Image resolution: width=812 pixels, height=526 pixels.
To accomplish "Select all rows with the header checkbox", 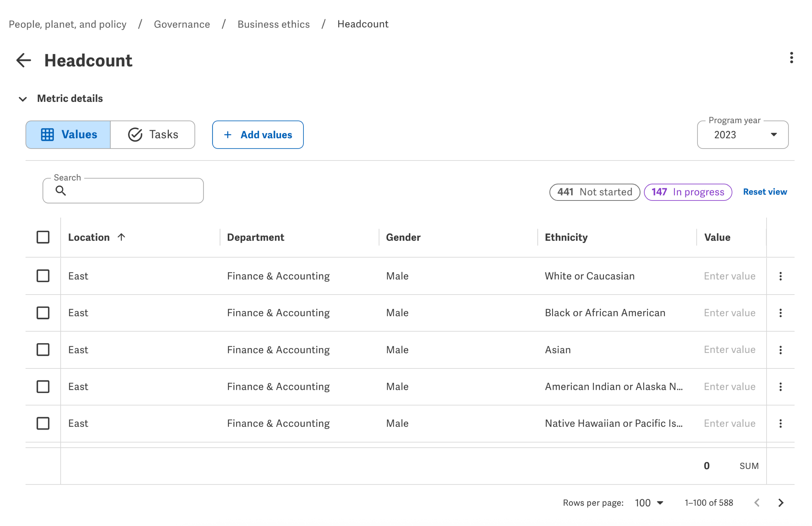I will click(43, 237).
